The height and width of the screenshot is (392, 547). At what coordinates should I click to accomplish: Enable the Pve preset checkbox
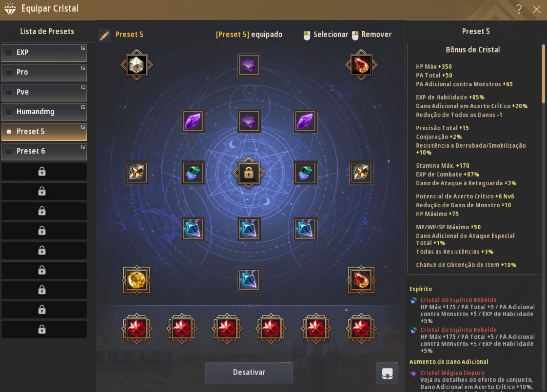9,92
